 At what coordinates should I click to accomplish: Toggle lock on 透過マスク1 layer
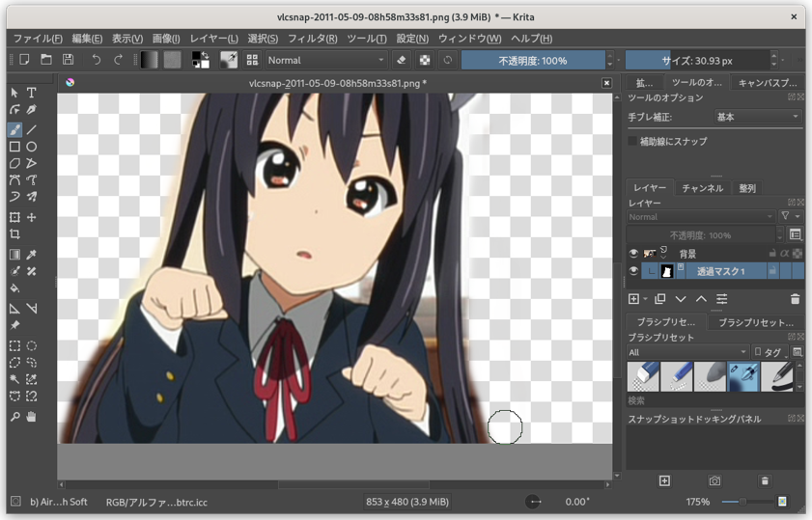coord(772,271)
